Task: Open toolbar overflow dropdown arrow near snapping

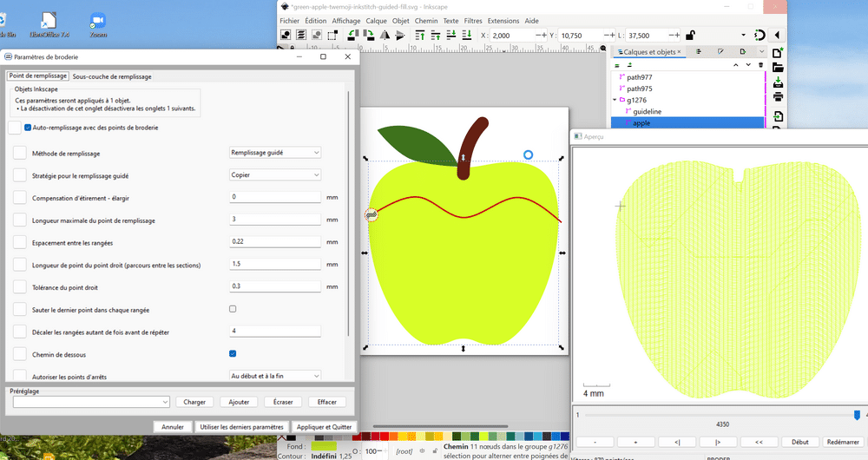Action: tap(743, 35)
